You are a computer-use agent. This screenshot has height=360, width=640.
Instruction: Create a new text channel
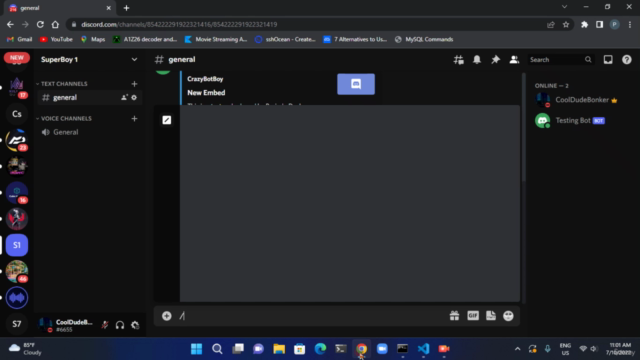[x=134, y=84]
